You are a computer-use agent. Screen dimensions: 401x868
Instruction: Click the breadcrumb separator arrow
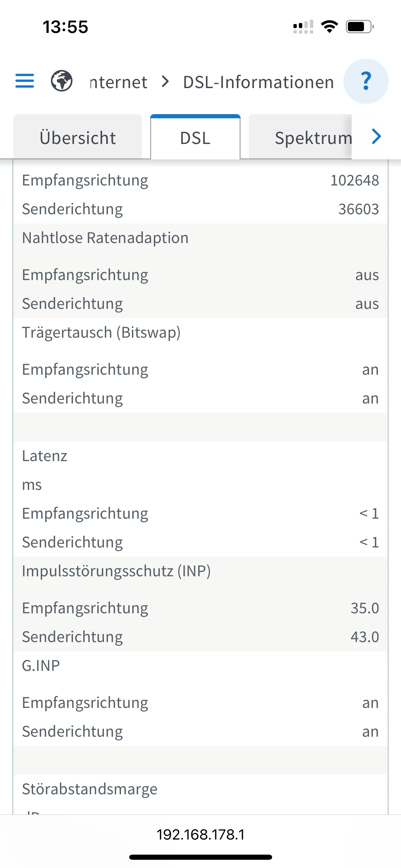tap(166, 82)
